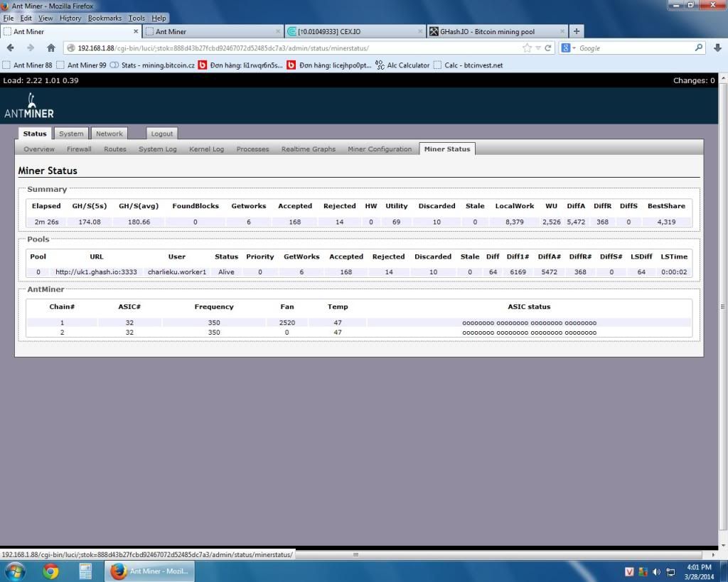Click the AntMiner logo in the header
The width and height of the screenshot is (728, 582).
point(29,106)
